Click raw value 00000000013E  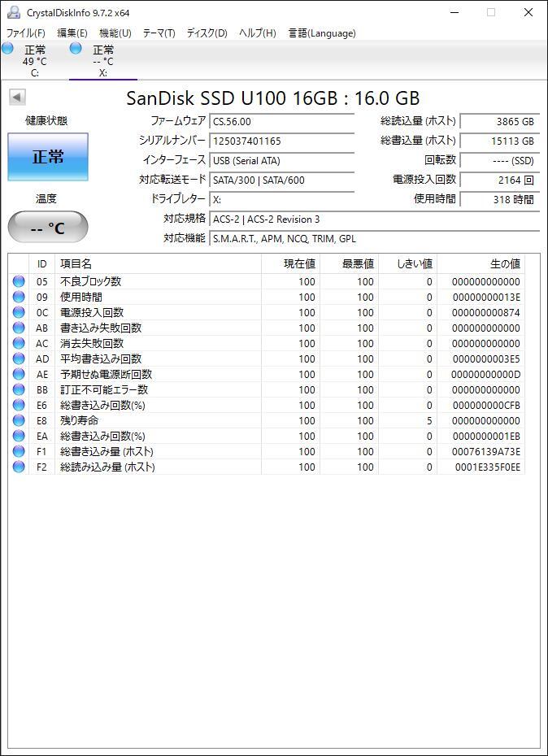click(486, 297)
